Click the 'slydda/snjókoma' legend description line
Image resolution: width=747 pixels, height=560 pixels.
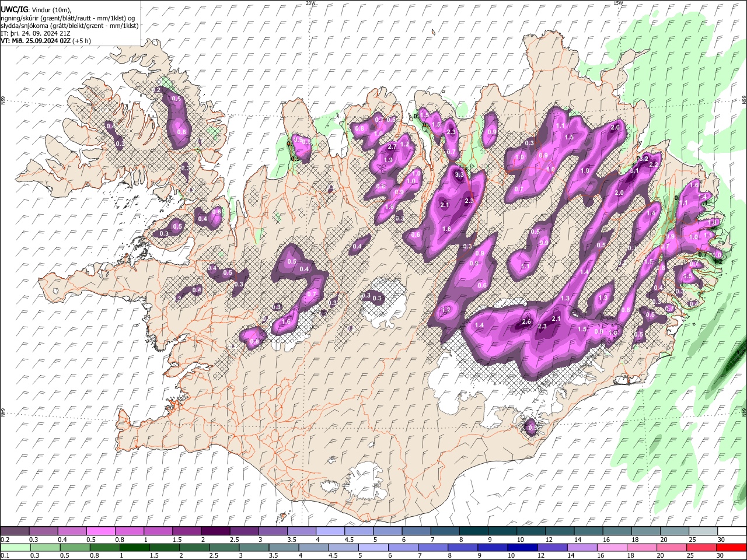pos(70,26)
